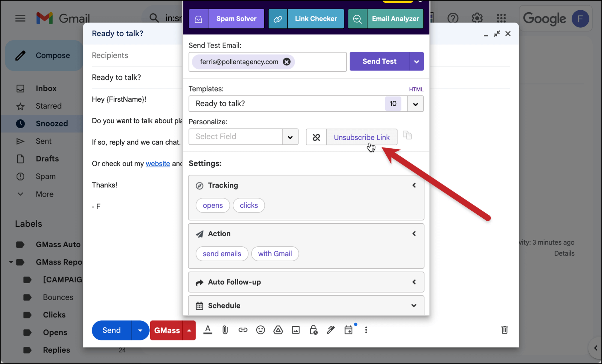This screenshot has width=602, height=364.
Task: Toggle confidential mode lock icon
Action: 313,330
